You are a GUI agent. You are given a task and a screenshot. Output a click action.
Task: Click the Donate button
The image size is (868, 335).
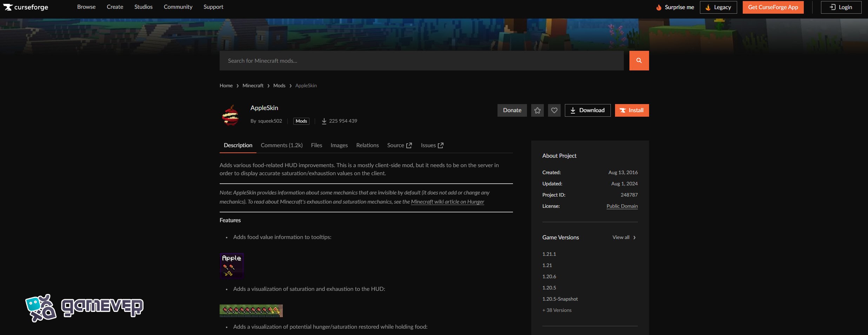512,110
